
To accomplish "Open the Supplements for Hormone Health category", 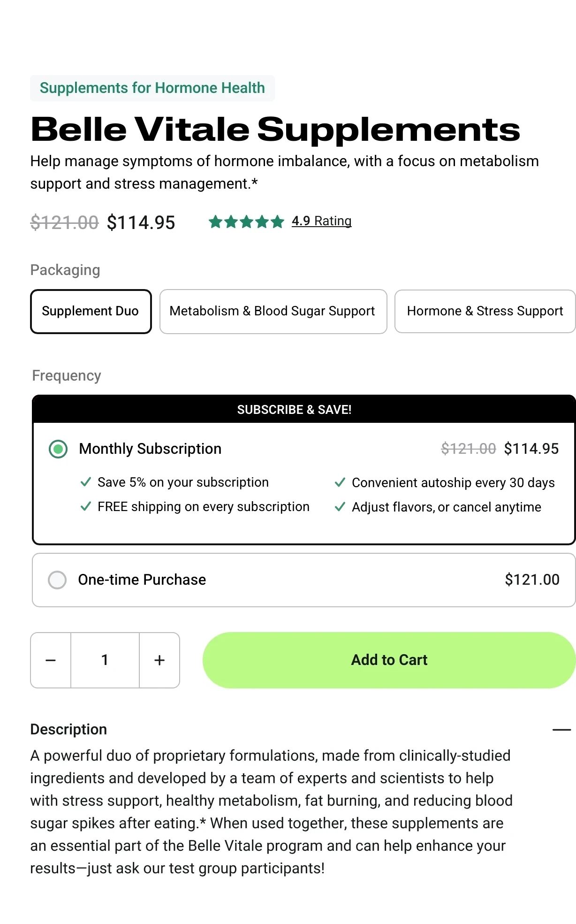I will pyautogui.click(x=152, y=88).
